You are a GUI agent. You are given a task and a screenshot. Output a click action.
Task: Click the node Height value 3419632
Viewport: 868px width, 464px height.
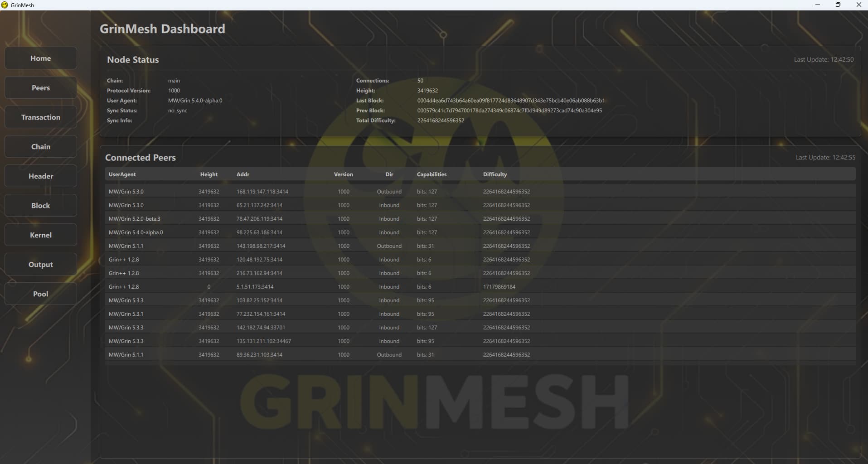pos(427,91)
